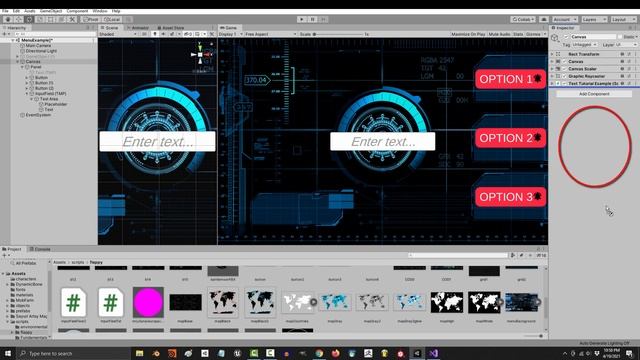Collapse the Canvas node in Hierarchy

coord(18,62)
